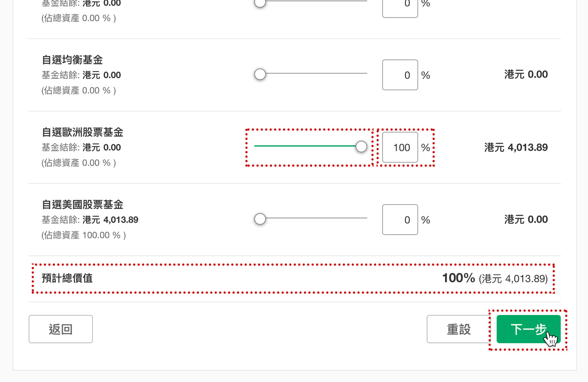This screenshot has height=382, width=588.
Task: Click the 自選美國股票基金 fund name
Action: coord(83,205)
